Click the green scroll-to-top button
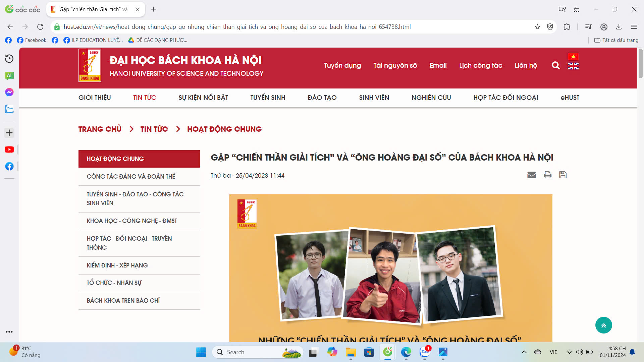This screenshot has width=644, height=362. pyautogui.click(x=603, y=325)
